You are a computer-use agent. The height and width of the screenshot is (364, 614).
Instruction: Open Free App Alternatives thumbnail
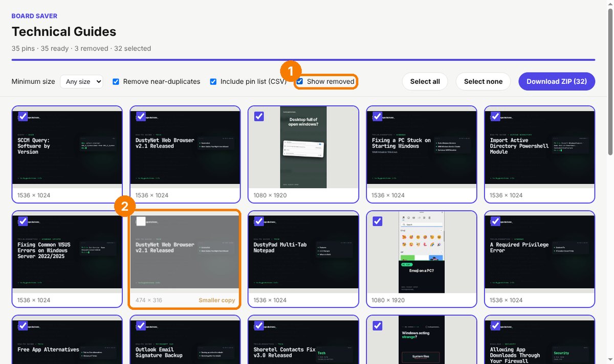67,340
